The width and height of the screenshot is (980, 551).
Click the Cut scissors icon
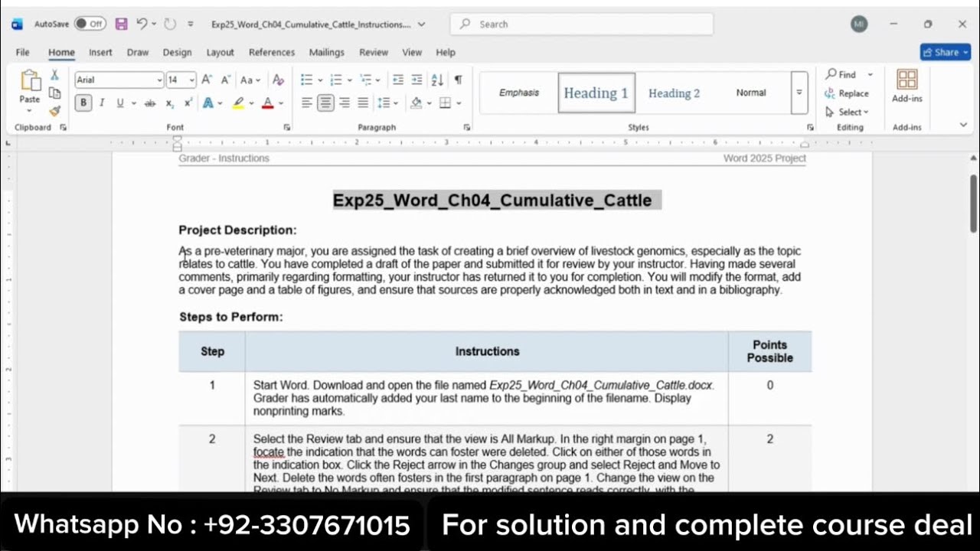[x=54, y=75]
